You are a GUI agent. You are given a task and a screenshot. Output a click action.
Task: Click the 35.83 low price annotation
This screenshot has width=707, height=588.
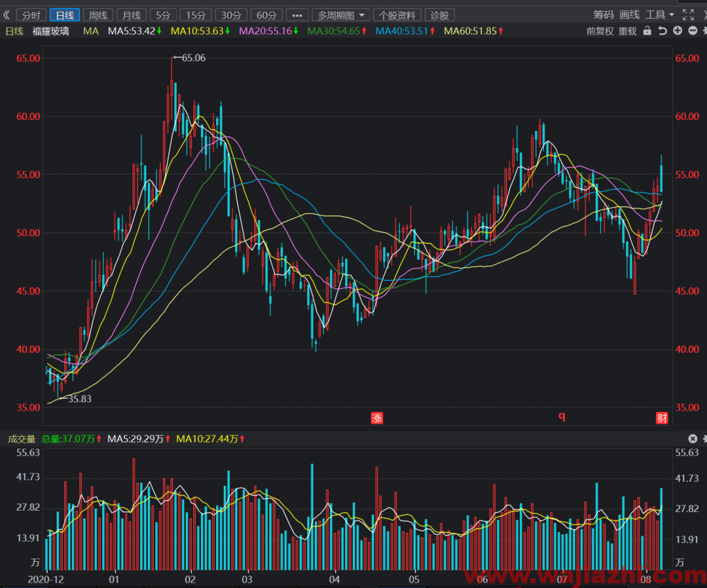pyautogui.click(x=76, y=399)
